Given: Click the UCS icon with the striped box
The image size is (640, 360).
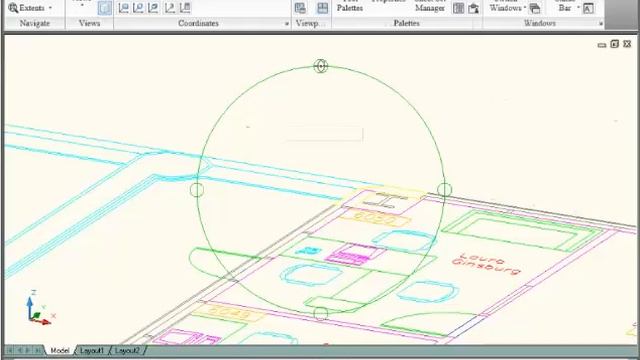Looking at the screenshot, I should tap(185, 8).
